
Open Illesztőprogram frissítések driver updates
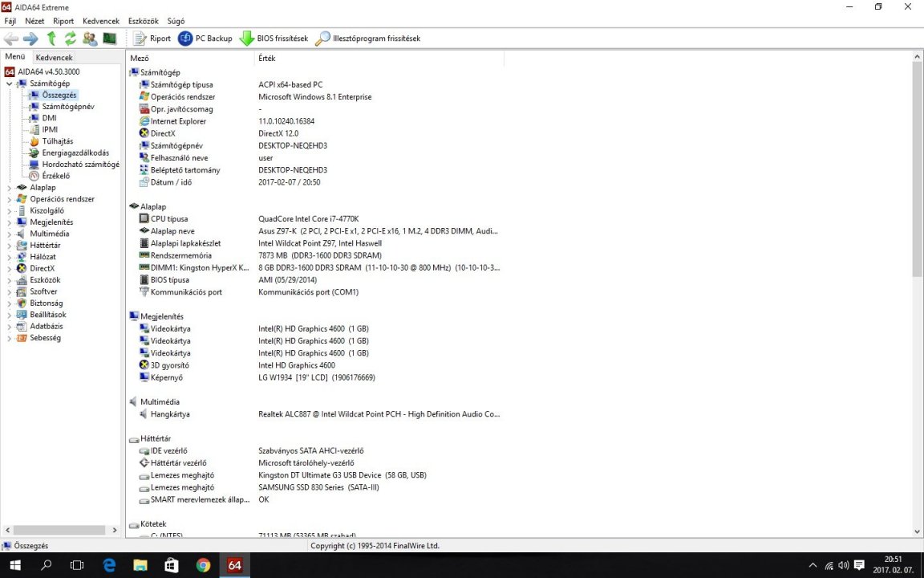tap(367, 39)
